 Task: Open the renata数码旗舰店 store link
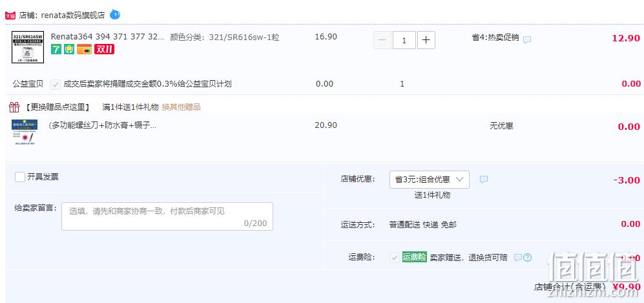tap(73, 16)
